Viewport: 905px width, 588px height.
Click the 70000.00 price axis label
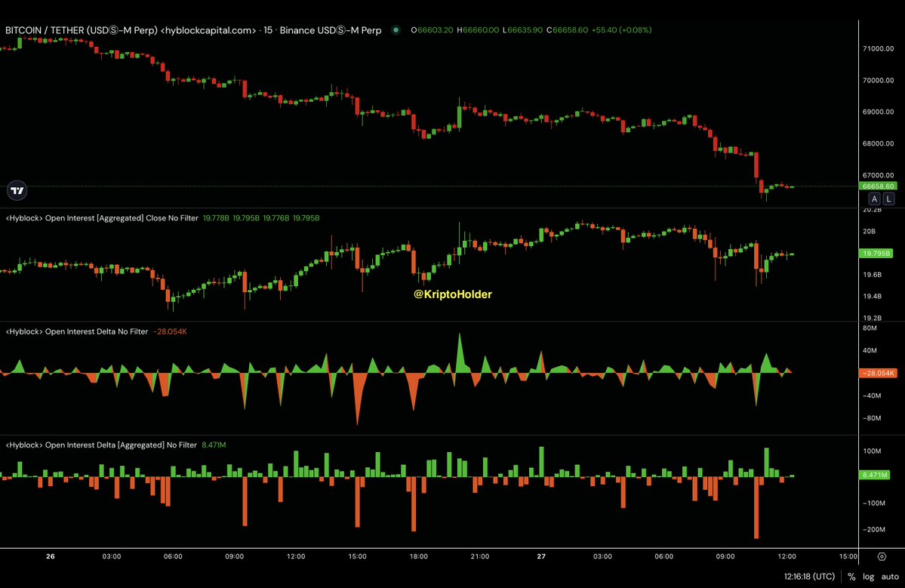878,80
